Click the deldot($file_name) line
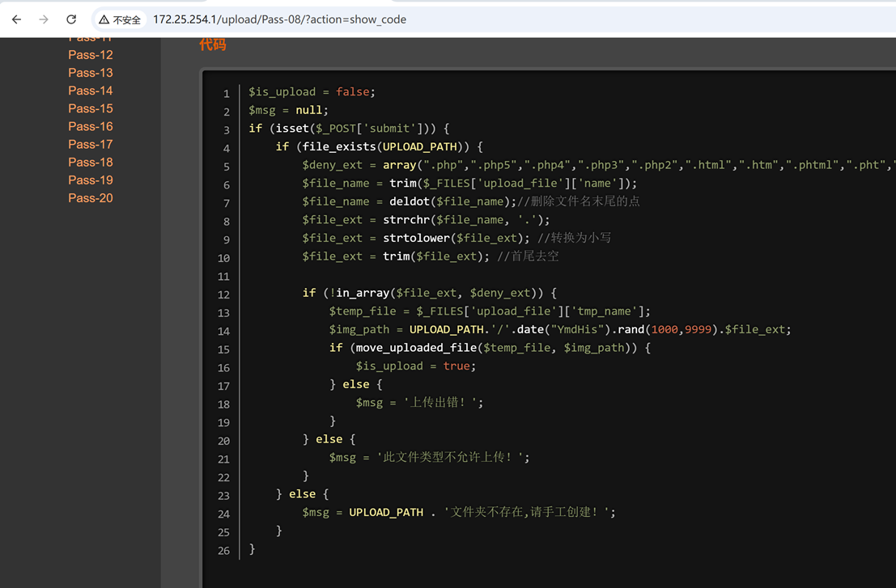 click(x=471, y=201)
